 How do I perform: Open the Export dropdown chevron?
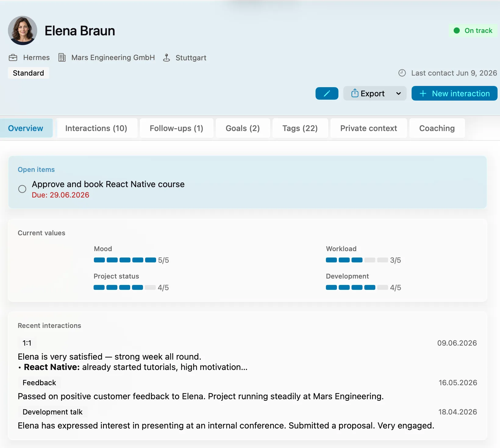coord(398,94)
